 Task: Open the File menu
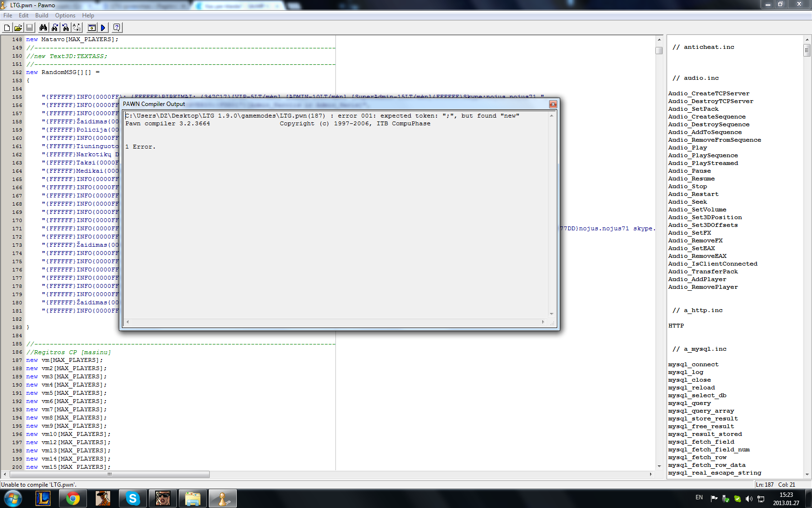(8, 15)
